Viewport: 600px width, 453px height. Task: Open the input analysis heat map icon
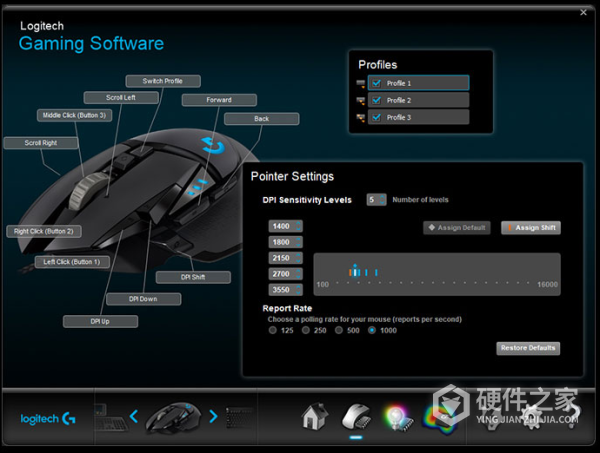(x=440, y=419)
